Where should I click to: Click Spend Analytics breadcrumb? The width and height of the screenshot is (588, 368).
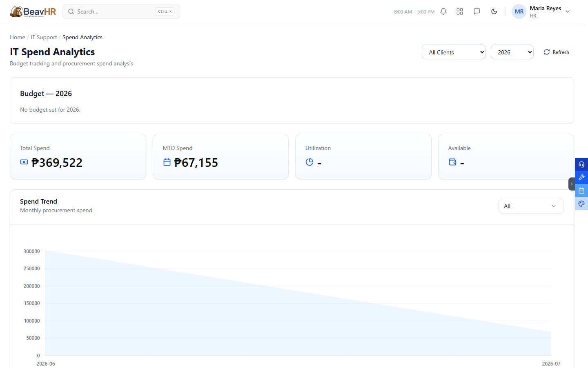(x=82, y=37)
